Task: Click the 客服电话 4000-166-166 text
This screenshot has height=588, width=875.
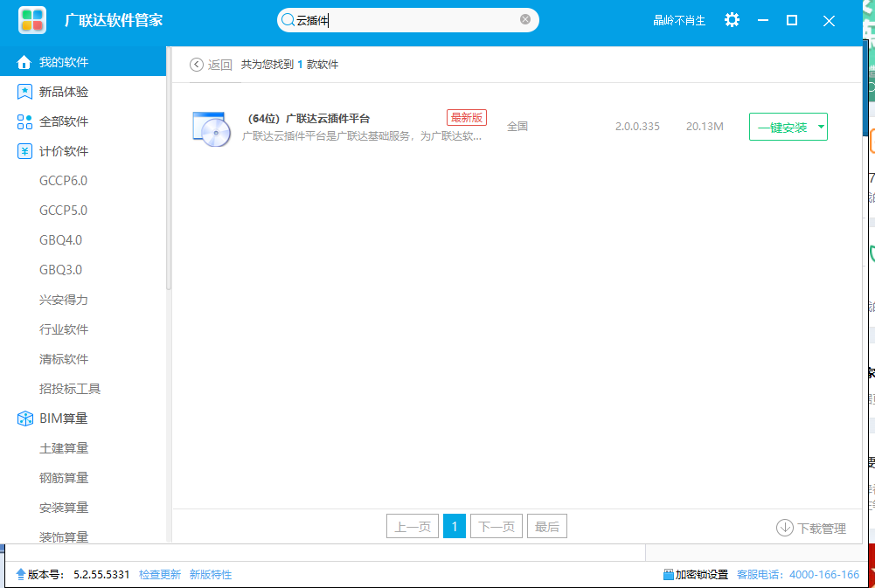Action: 798,575
